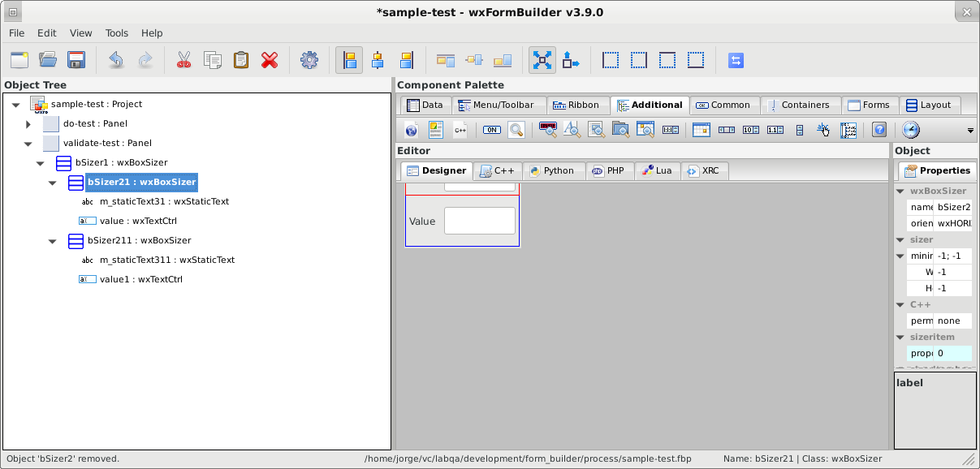Pick the calendar control icon from the palette
Screen dimensions: 980x469
coord(701,130)
